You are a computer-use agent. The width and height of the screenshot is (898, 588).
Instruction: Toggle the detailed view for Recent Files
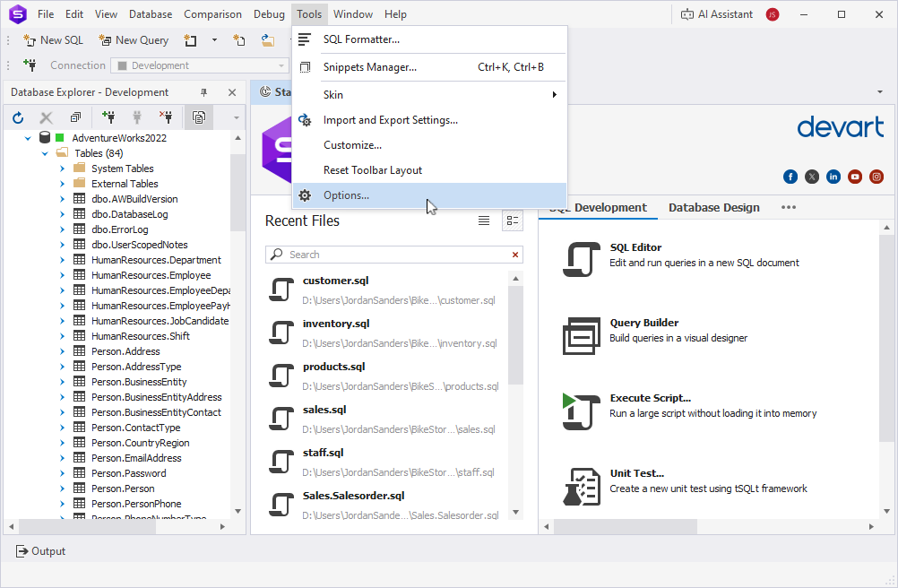click(512, 220)
